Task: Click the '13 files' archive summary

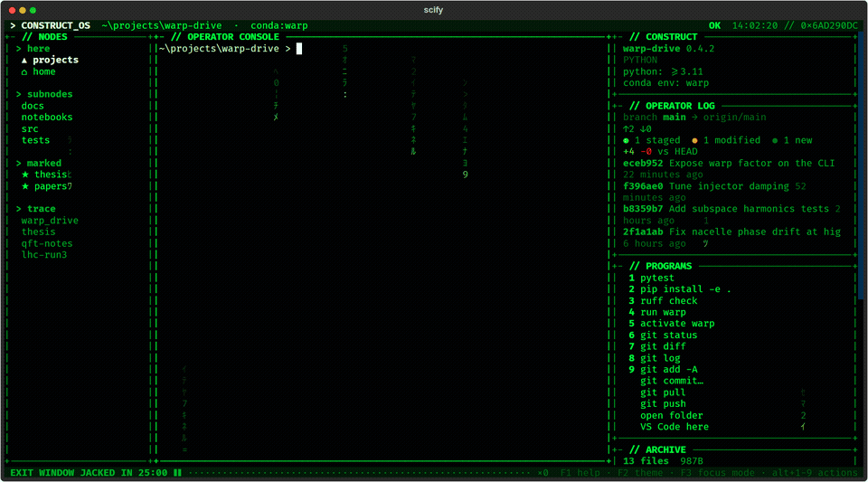Action: [x=646, y=461]
